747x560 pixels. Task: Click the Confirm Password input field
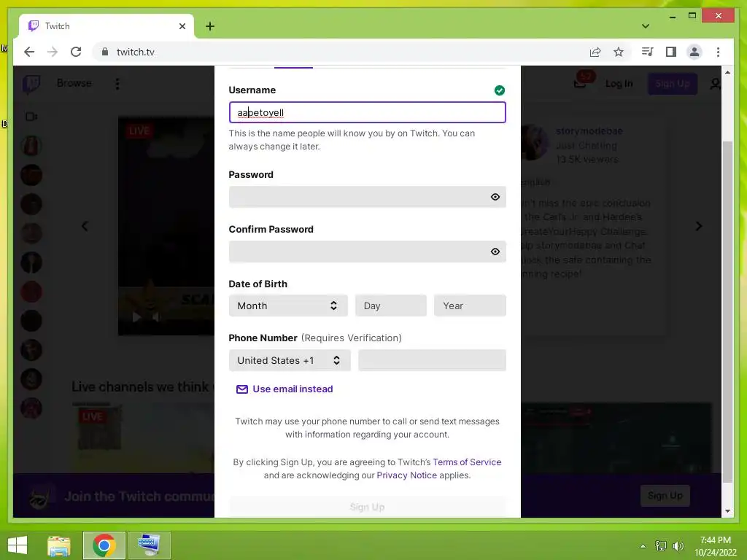[x=368, y=252]
